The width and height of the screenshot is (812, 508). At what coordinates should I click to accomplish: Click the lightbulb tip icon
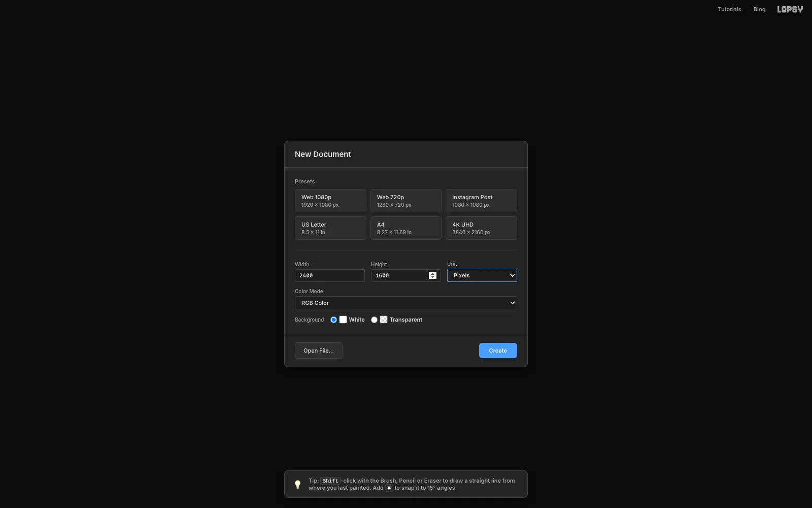click(298, 485)
